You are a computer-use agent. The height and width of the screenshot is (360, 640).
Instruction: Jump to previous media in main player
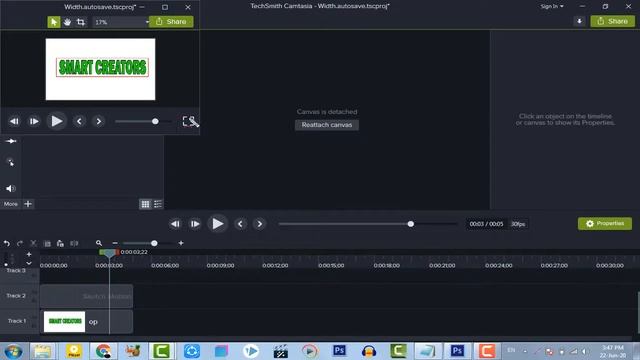240,224
